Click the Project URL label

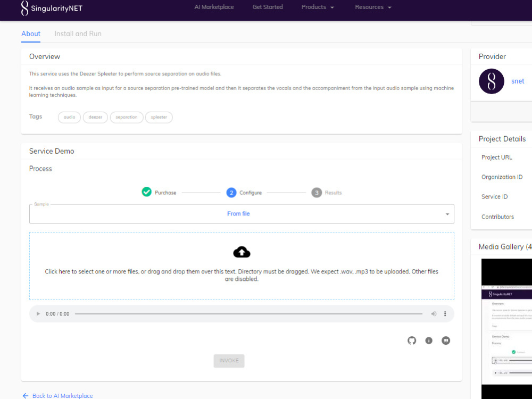497,157
